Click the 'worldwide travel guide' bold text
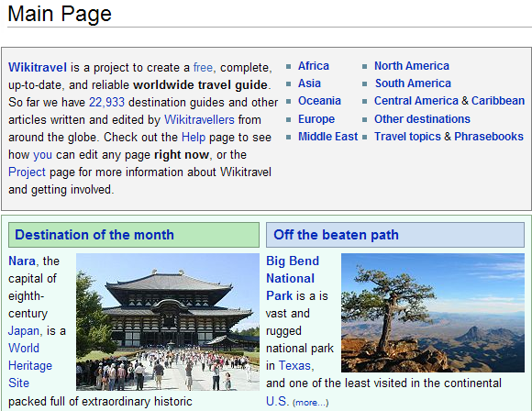 click(200, 84)
